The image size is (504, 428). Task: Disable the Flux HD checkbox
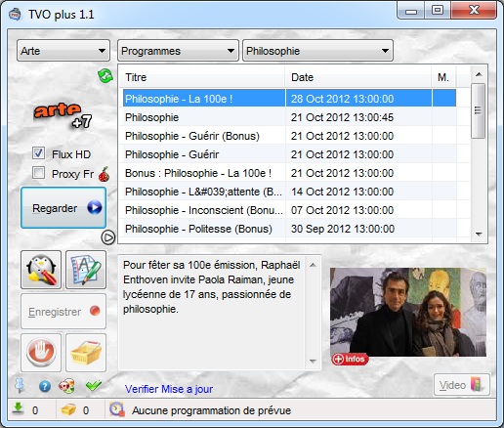(x=38, y=153)
